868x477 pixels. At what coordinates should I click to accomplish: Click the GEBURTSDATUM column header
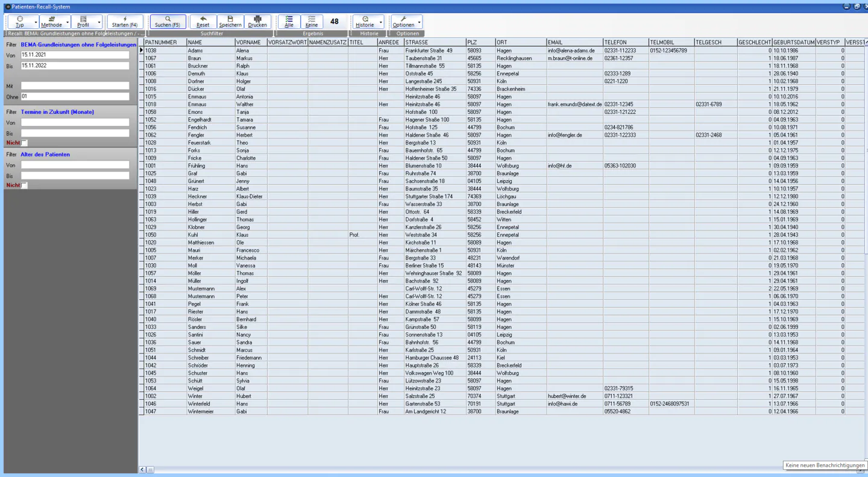tap(793, 43)
